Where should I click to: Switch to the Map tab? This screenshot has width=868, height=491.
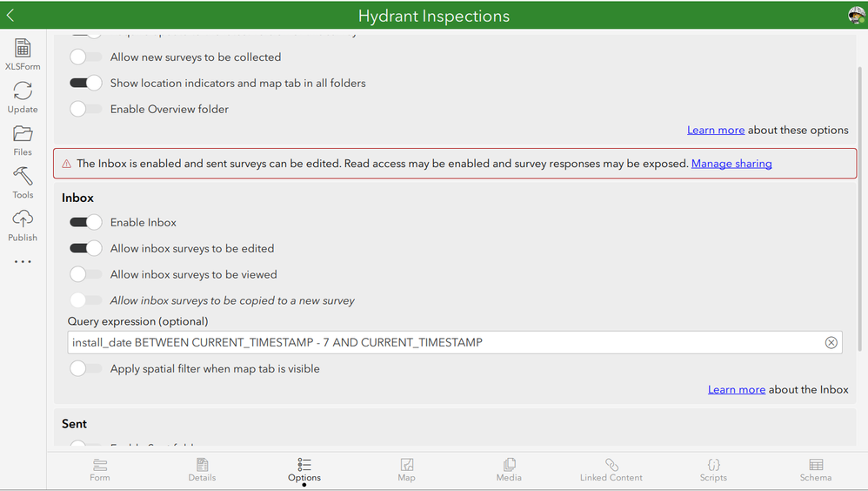pyautogui.click(x=406, y=469)
